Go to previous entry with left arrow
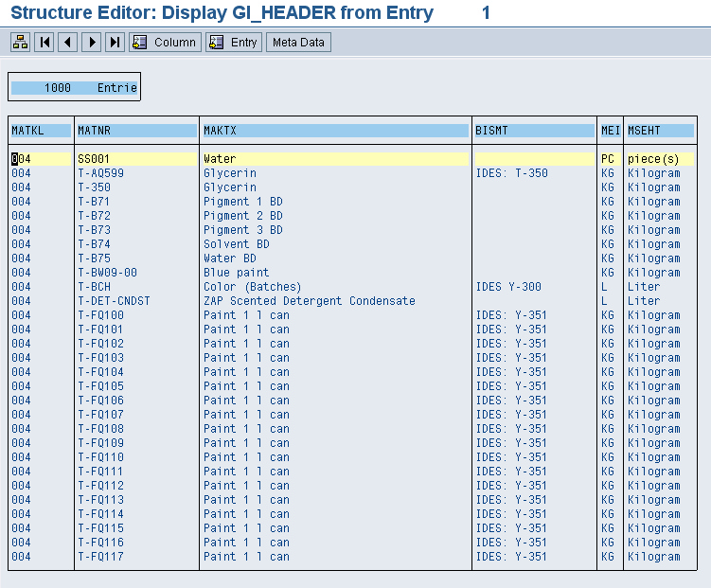Screen dimensions: 711x588 pyautogui.click(x=67, y=43)
